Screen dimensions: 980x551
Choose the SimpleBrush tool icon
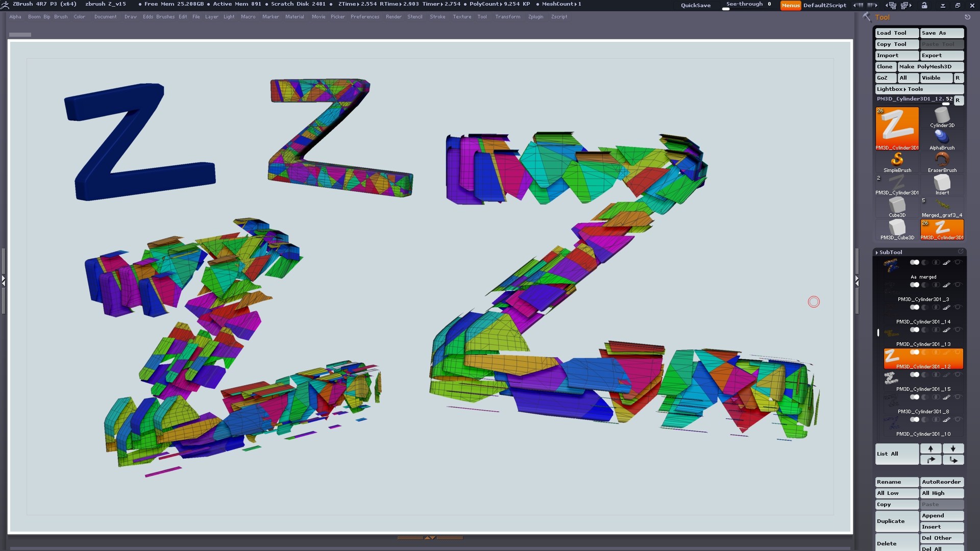click(897, 161)
